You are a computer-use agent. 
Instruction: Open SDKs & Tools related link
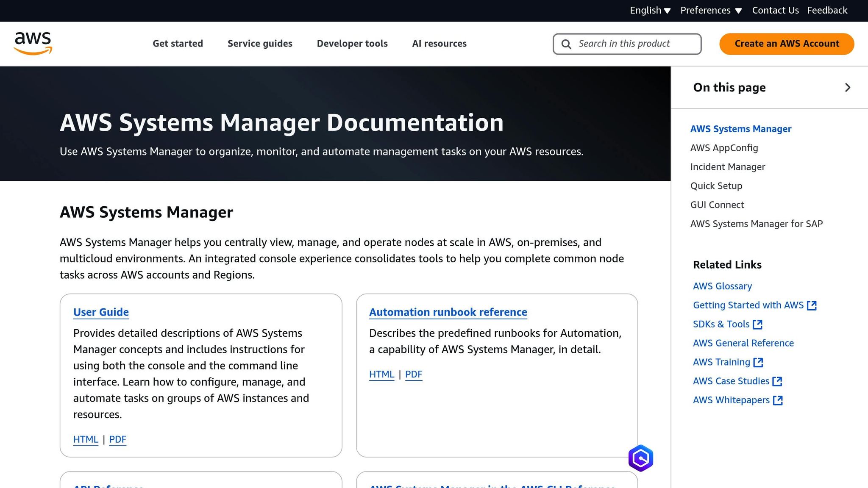coord(721,324)
